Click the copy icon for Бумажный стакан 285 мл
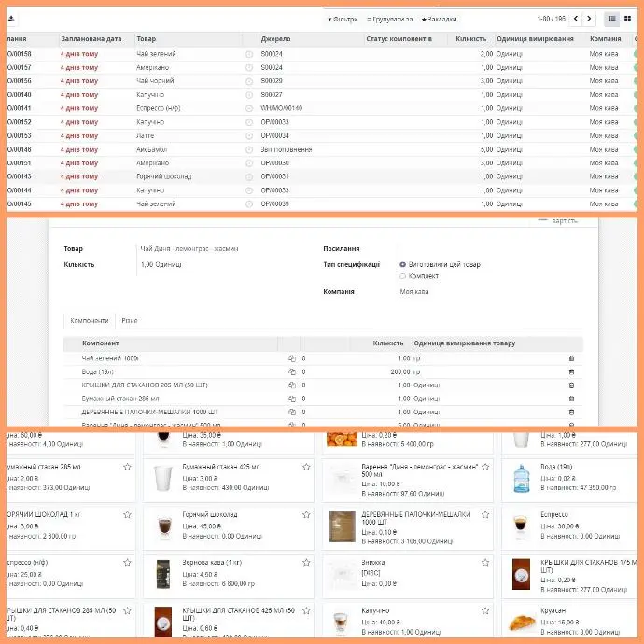644x644 pixels. coord(292,399)
